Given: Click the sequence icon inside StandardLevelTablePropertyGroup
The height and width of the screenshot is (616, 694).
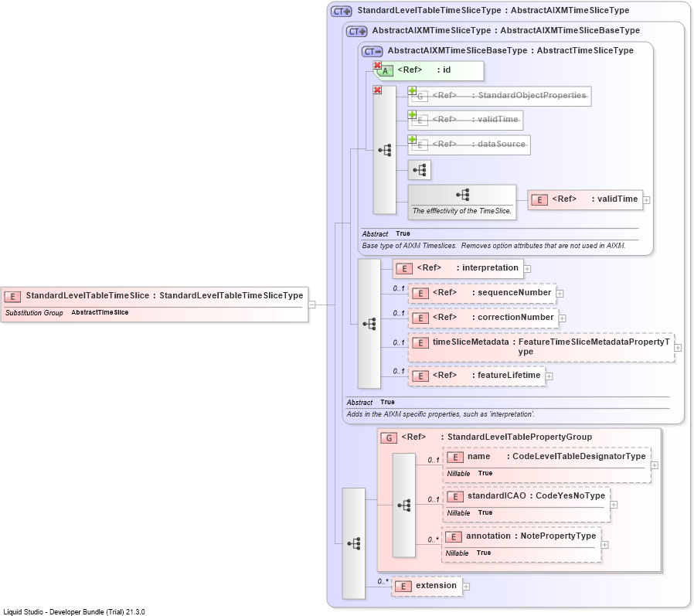Looking at the screenshot, I should tap(404, 505).
